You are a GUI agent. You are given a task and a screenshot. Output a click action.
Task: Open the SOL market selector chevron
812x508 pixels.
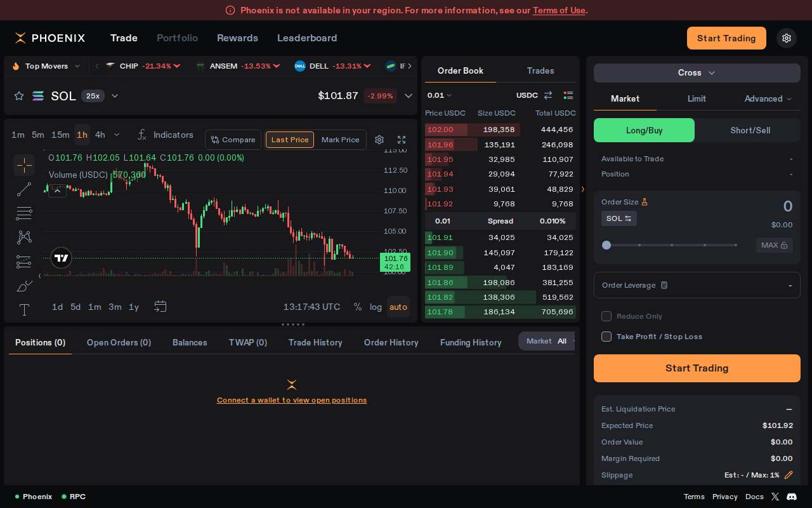(x=115, y=96)
